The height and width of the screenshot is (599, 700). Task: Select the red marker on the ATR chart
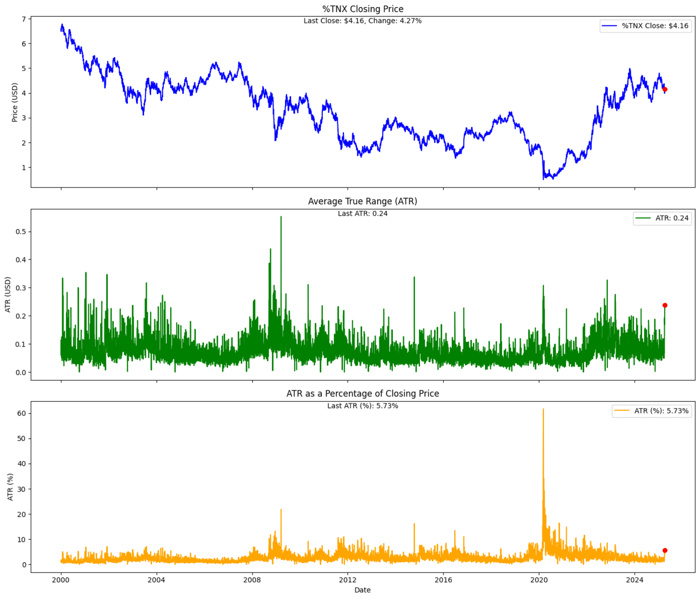[x=665, y=305]
